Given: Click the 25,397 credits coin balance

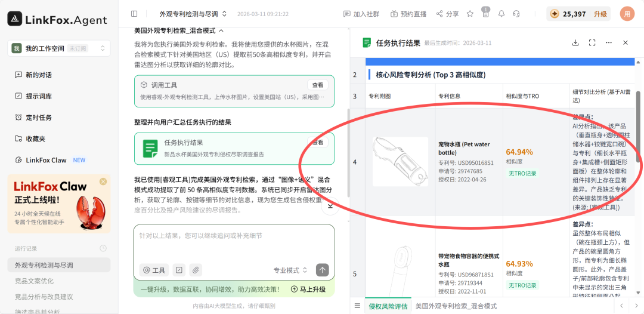Looking at the screenshot, I should pyautogui.click(x=568, y=14).
